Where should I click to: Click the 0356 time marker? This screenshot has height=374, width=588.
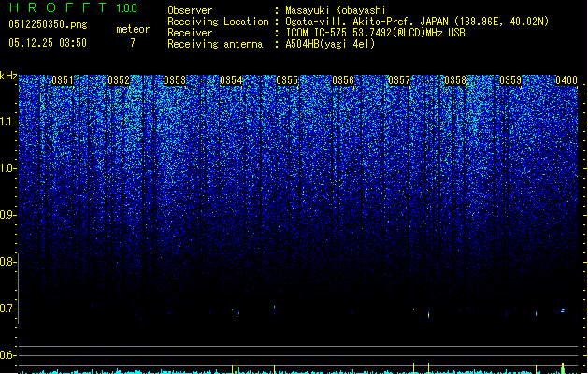point(343,80)
